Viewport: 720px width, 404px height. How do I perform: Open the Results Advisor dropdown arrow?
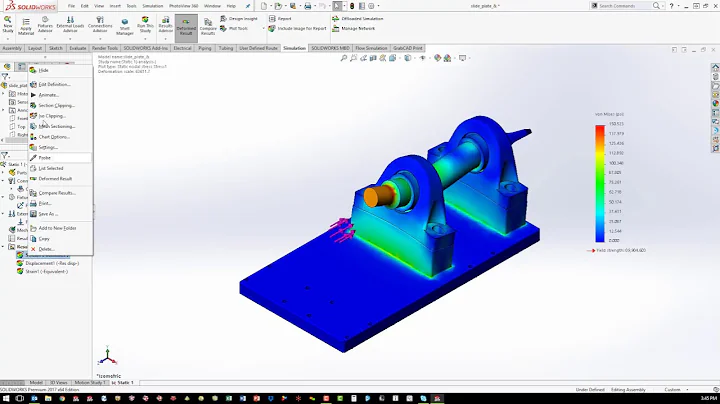(x=165, y=39)
